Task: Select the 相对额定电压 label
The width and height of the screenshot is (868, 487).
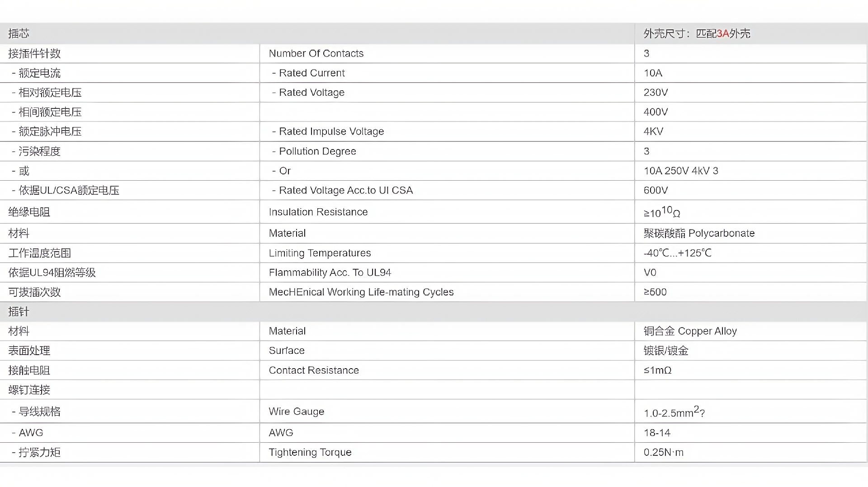Action: 50,93
